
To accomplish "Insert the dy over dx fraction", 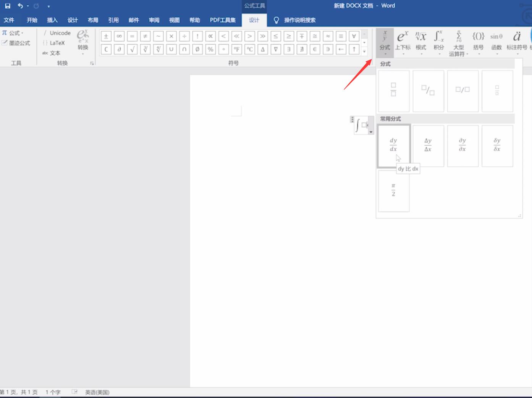I will tap(394, 146).
